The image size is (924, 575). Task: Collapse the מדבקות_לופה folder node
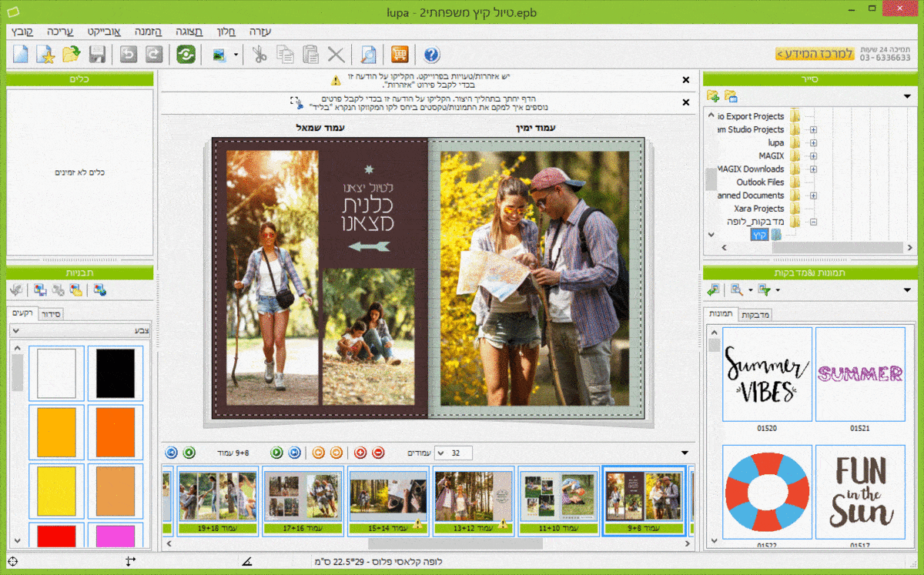(x=813, y=222)
